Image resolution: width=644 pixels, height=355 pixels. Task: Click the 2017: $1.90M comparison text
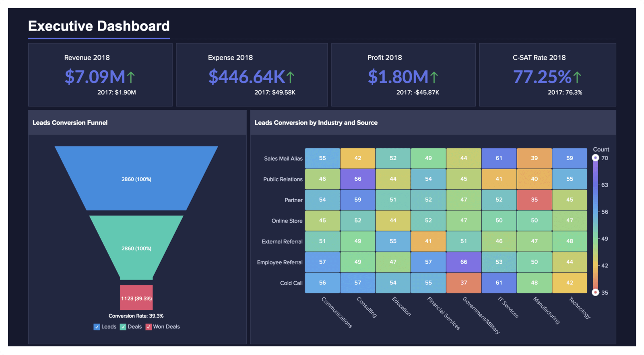(x=117, y=93)
